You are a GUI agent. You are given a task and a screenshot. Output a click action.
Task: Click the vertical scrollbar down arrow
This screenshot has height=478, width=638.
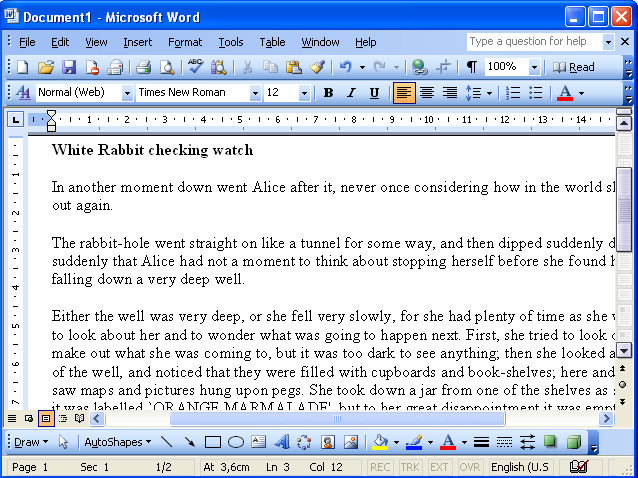coord(624,350)
